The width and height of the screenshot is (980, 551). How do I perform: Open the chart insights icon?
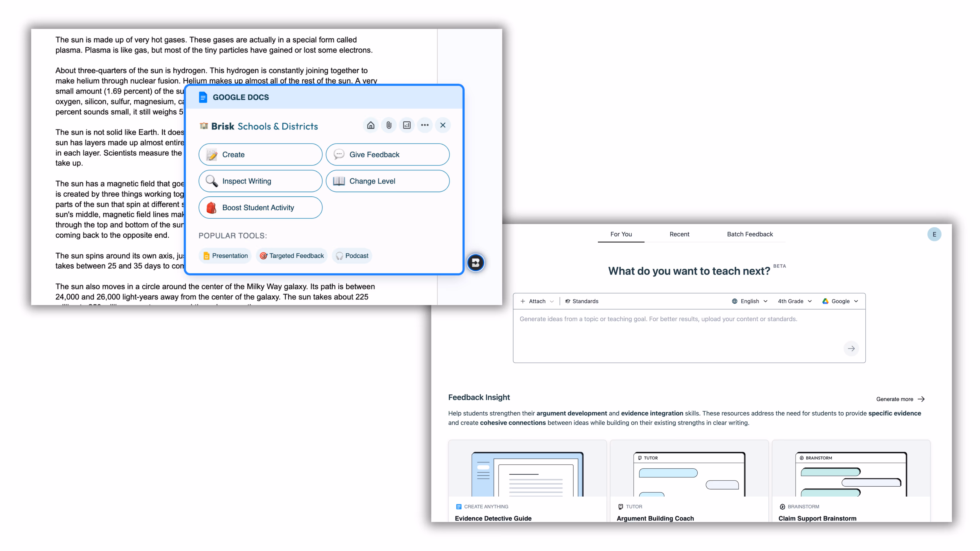407,125
